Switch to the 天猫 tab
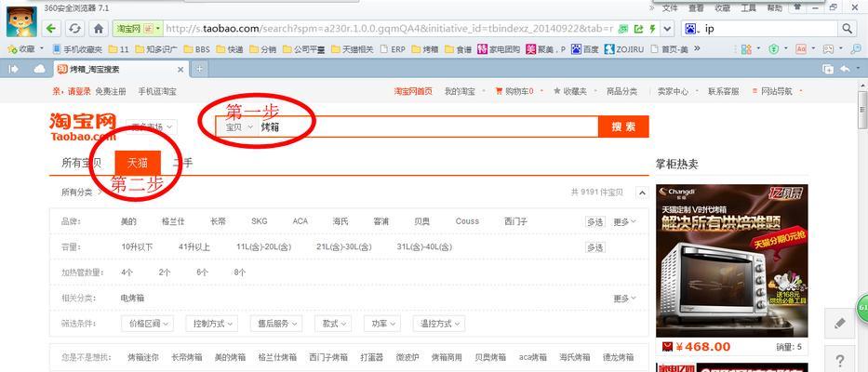 click(138, 163)
